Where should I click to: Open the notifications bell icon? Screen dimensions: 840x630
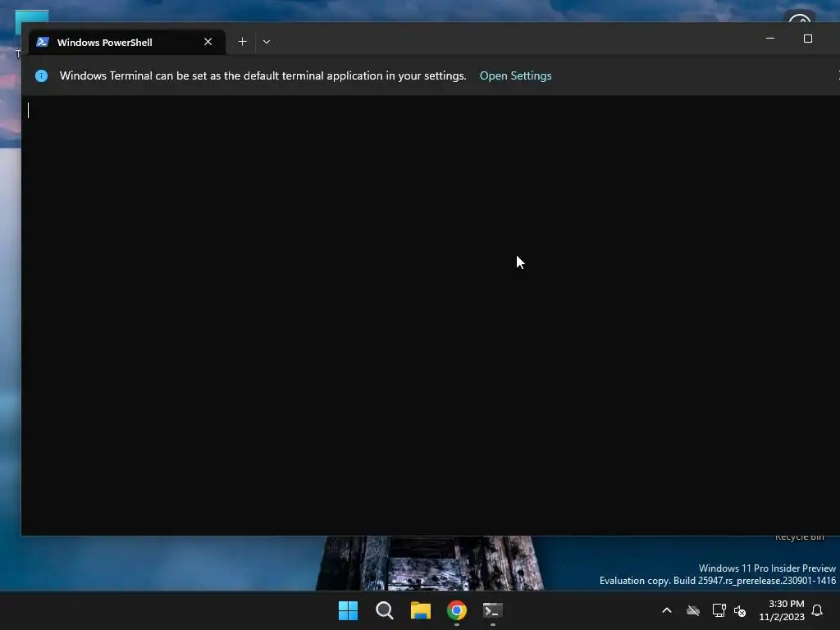(817, 610)
